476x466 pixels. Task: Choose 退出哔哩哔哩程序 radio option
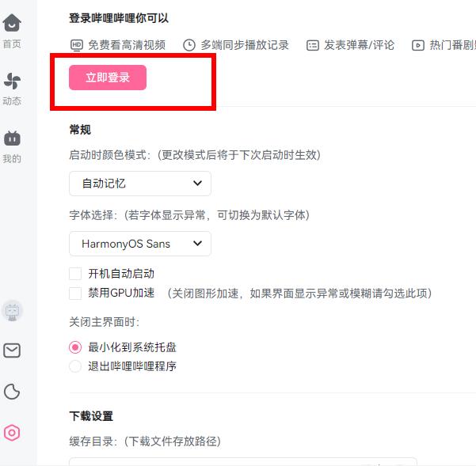(76, 366)
